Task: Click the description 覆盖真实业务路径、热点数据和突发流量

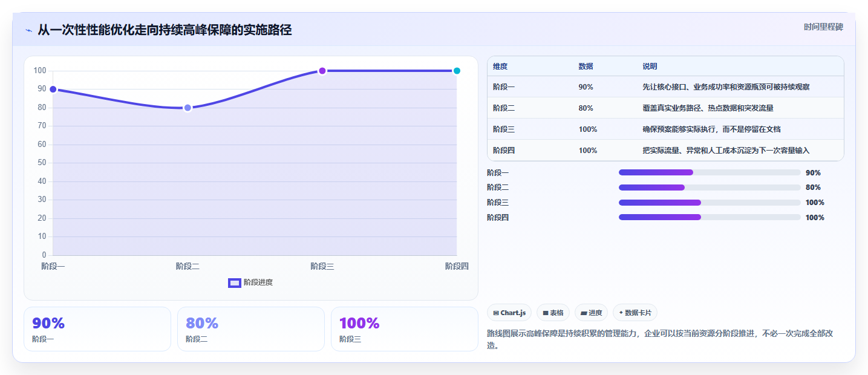Action: [708, 108]
